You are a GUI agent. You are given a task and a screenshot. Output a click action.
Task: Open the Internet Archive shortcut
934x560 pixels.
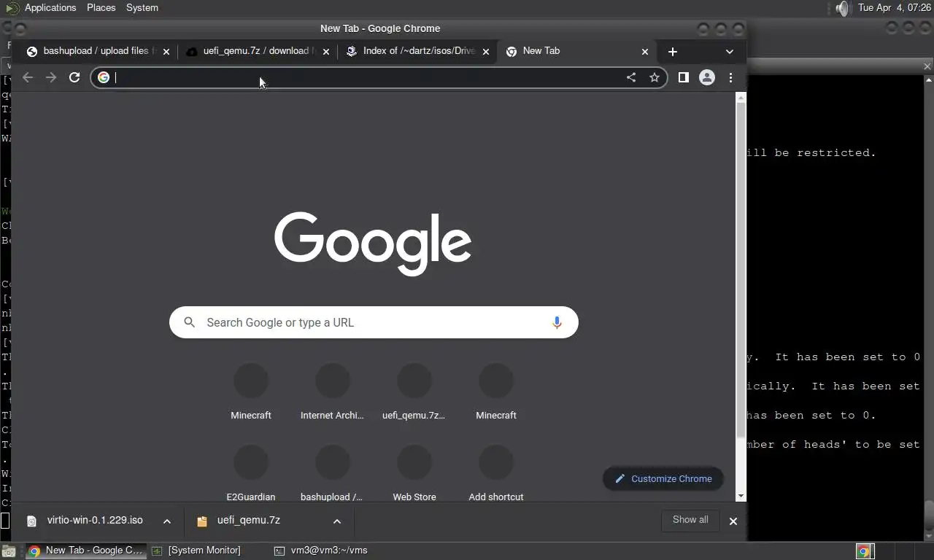pos(333,392)
